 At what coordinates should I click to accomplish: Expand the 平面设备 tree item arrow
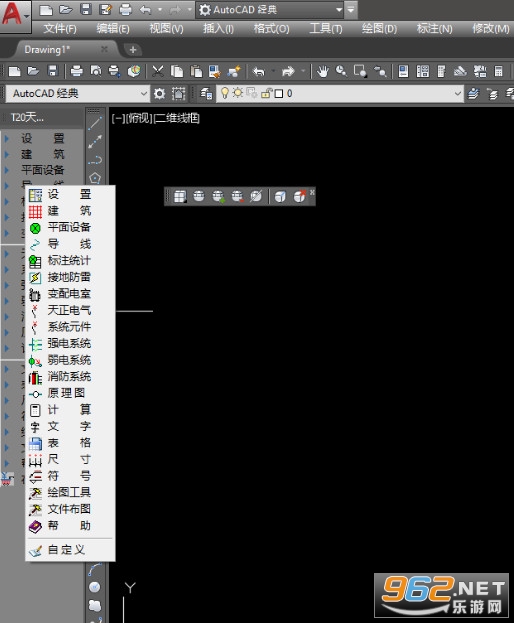pos(7,170)
